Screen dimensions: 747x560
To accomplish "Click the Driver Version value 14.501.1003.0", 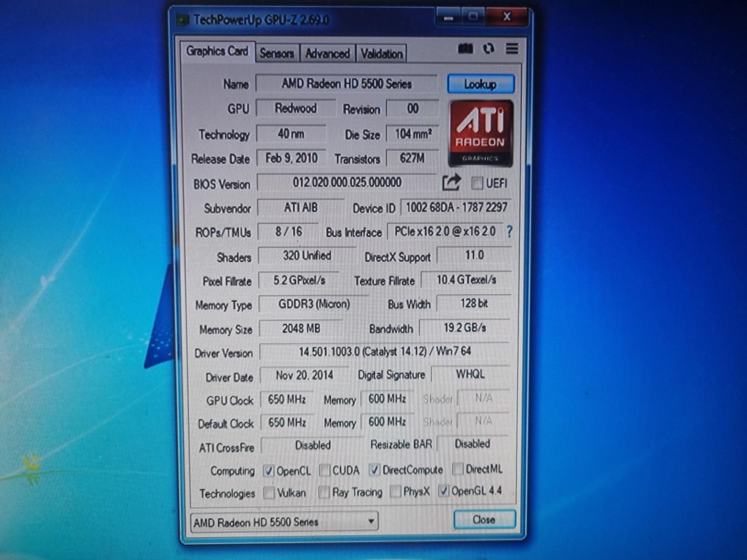I will [385, 351].
